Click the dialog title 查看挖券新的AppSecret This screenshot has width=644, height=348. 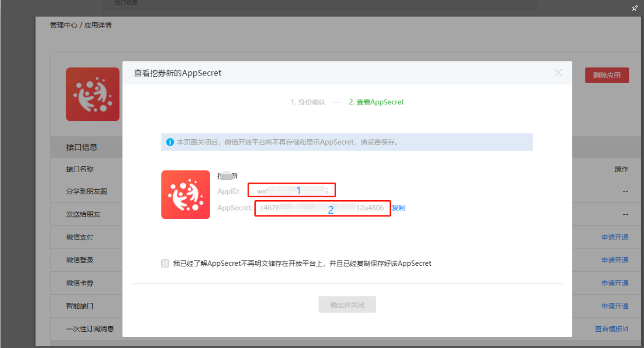pos(178,73)
